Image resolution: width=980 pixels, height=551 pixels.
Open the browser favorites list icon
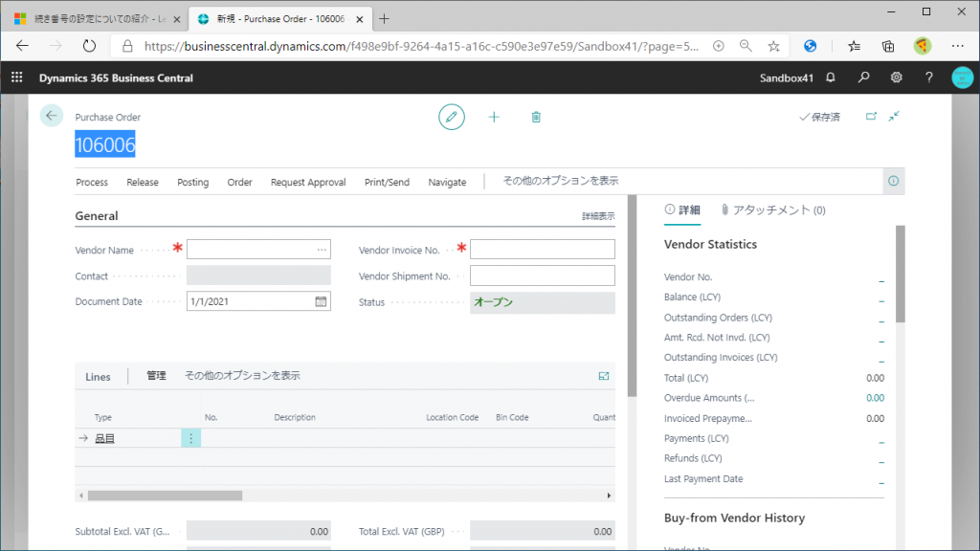[854, 46]
